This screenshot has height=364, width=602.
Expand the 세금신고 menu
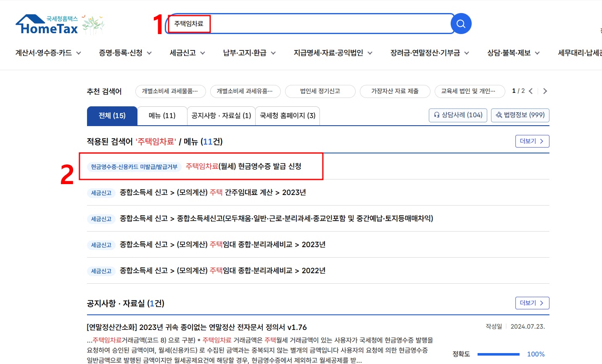187,53
